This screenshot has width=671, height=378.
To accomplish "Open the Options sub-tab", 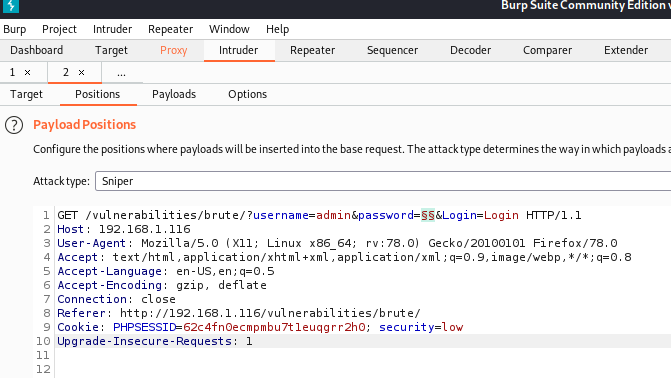I will tap(247, 94).
